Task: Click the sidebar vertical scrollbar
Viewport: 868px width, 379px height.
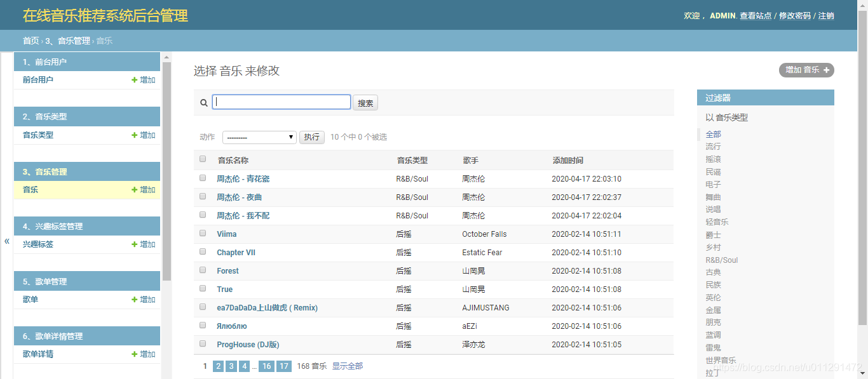Action: [166, 171]
